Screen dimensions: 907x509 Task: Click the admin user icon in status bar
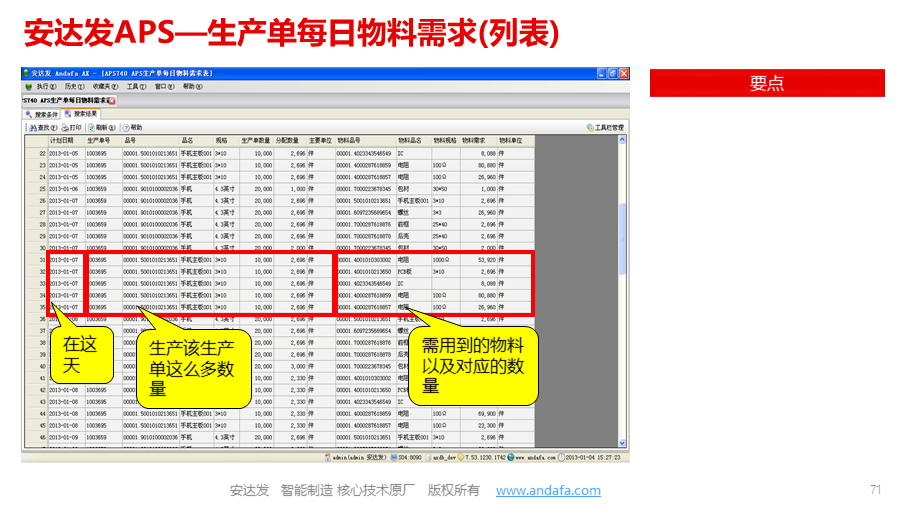pos(328,458)
